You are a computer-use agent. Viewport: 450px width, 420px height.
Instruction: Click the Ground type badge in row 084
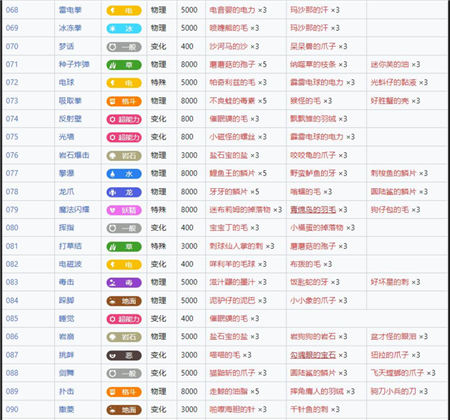coord(124,301)
